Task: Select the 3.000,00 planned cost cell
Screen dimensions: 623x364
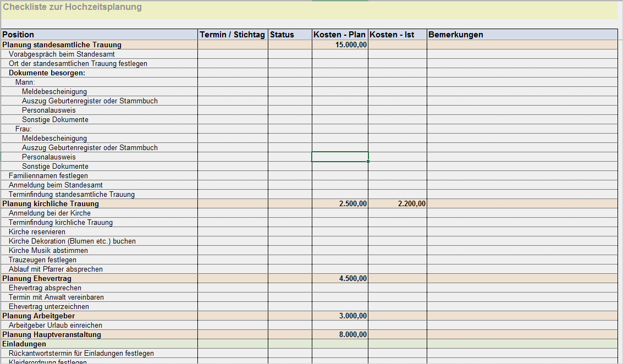Action: pos(340,316)
